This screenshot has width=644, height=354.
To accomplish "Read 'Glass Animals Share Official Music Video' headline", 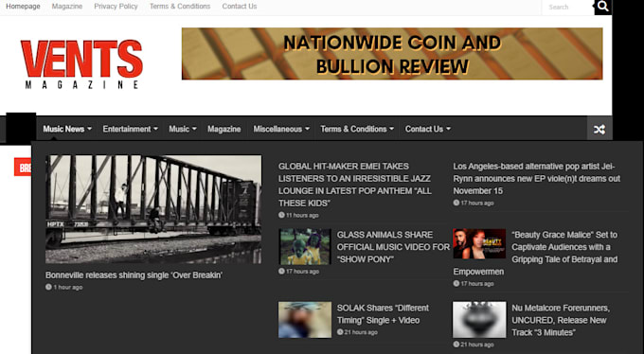I will (x=393, y=247).
